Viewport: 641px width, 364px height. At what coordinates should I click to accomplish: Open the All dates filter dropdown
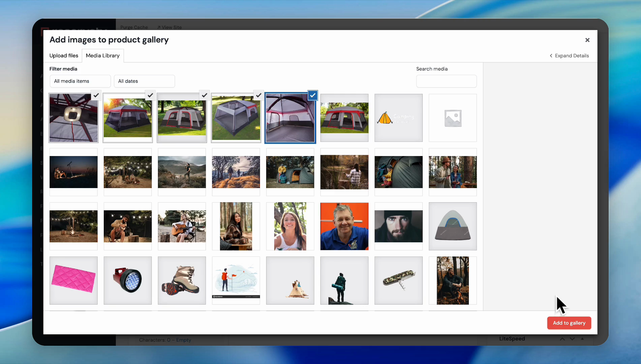144,81
